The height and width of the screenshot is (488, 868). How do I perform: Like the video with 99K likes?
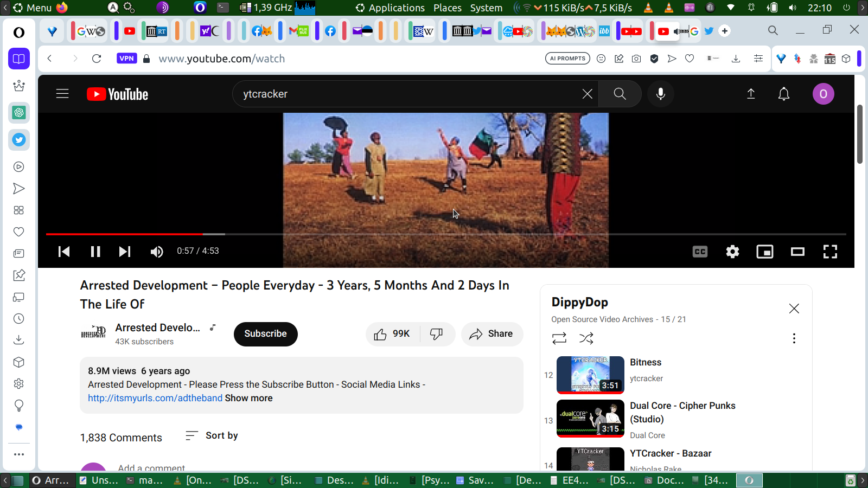[x=392, y=334]
